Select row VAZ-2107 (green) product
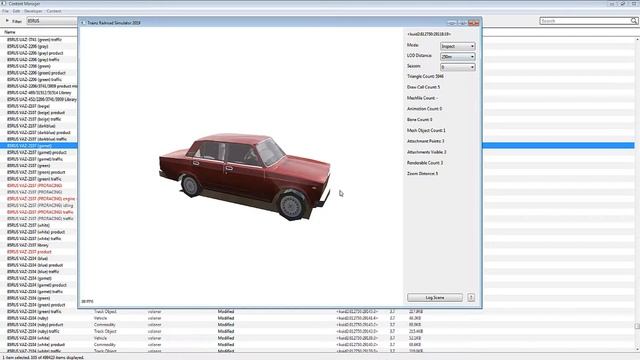This screenshot has width=640, height=360. (36, 172)
